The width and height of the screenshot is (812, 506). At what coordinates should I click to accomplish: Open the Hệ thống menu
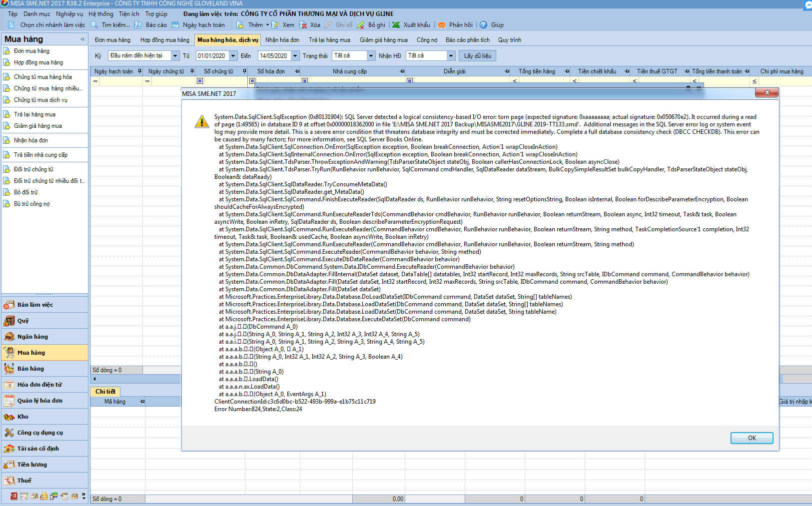click(x=101, y=14)
